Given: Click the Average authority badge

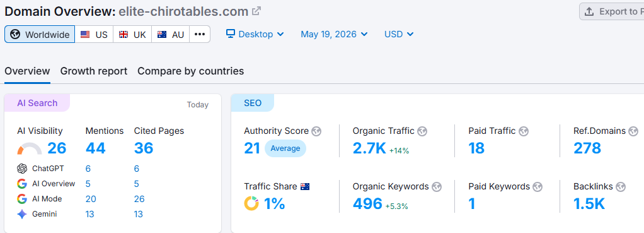Looking at the screenshot, I should 285,148.
